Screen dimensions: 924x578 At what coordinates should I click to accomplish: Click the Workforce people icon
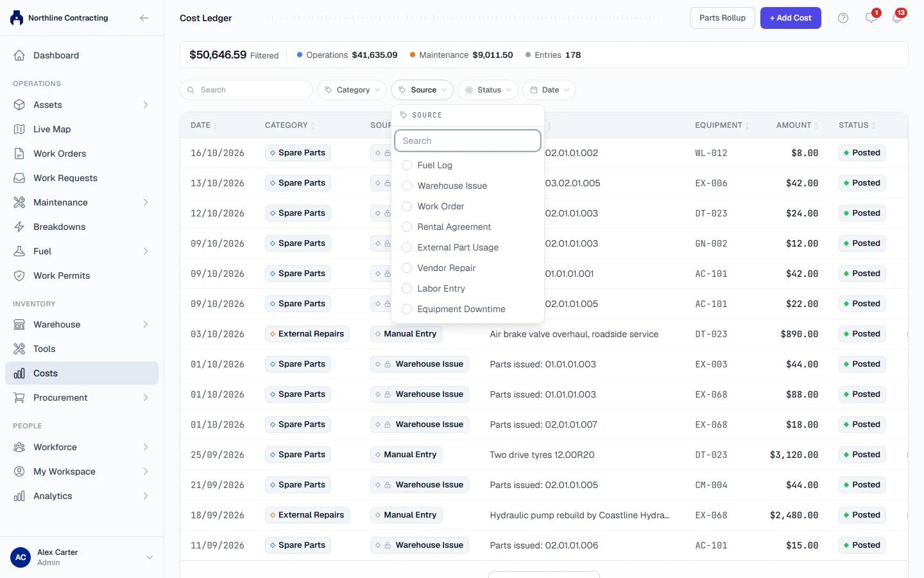19,447
